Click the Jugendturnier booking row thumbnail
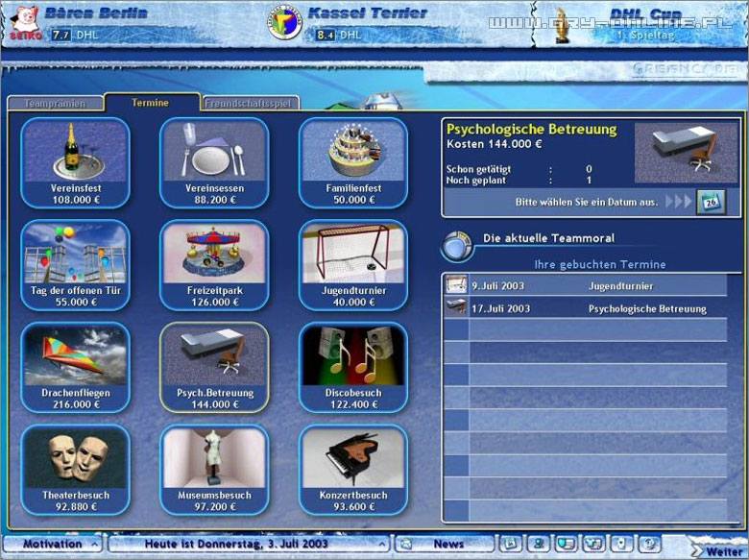This screenshot has width=749, height=560. [x=456, y=285]
